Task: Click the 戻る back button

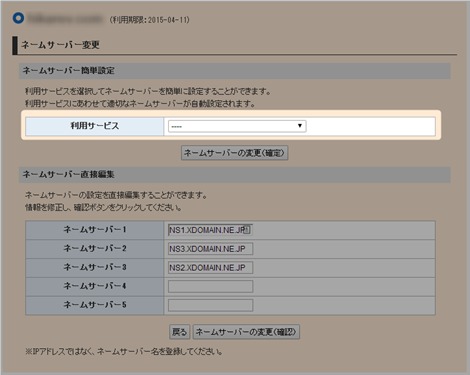Action: click(180, 332)
